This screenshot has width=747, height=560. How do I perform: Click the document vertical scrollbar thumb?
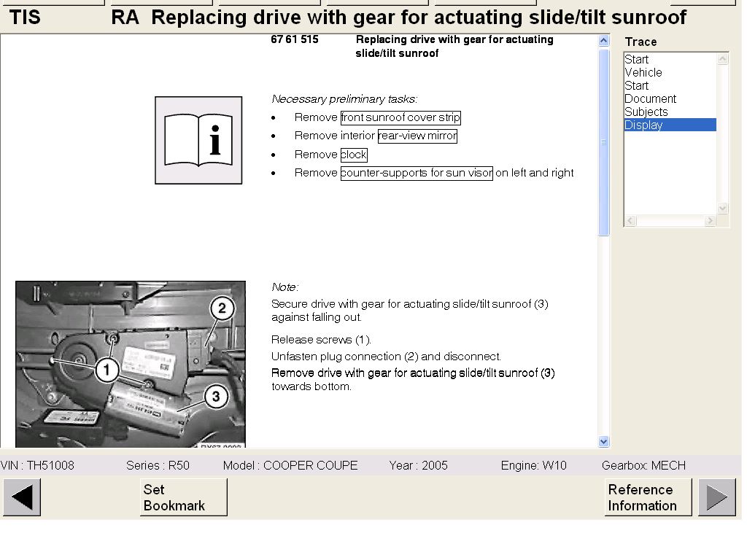(x=603, y=142)
